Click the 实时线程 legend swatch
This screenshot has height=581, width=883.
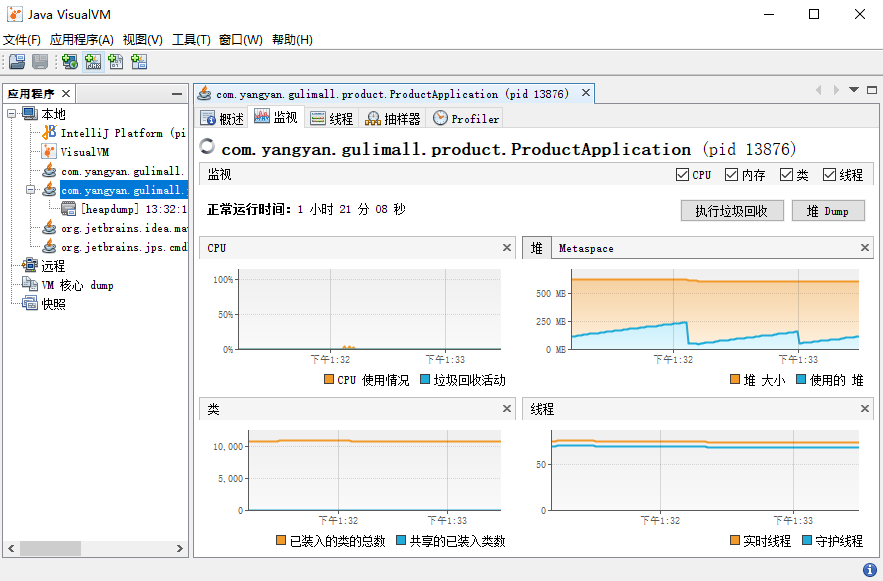click(735, 540)
